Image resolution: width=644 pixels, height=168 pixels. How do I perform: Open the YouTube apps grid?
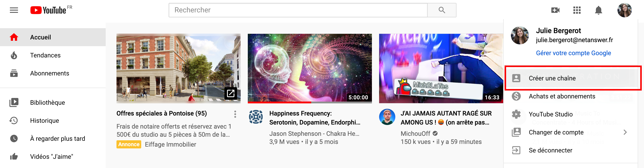click(x=577, y=10)
